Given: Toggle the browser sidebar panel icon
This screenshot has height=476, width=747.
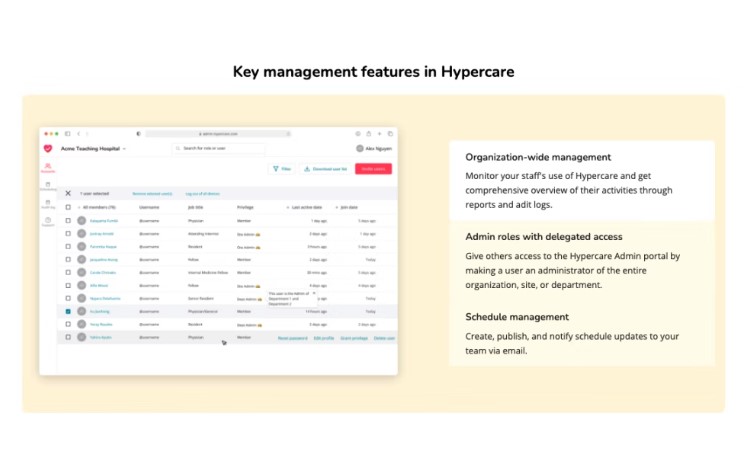Looking at the screenshot, I should (68, 134).
